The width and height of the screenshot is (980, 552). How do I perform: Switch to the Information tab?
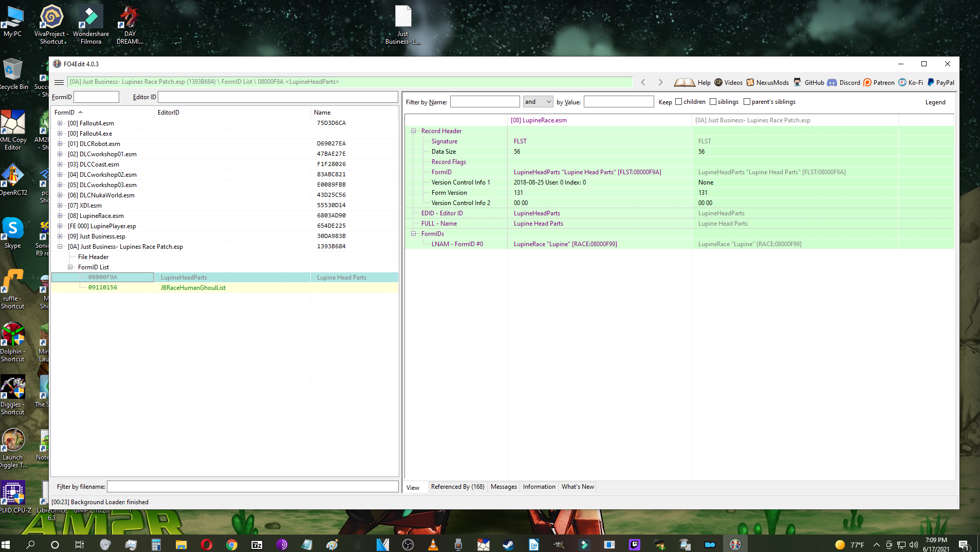[x=539, y=487]
